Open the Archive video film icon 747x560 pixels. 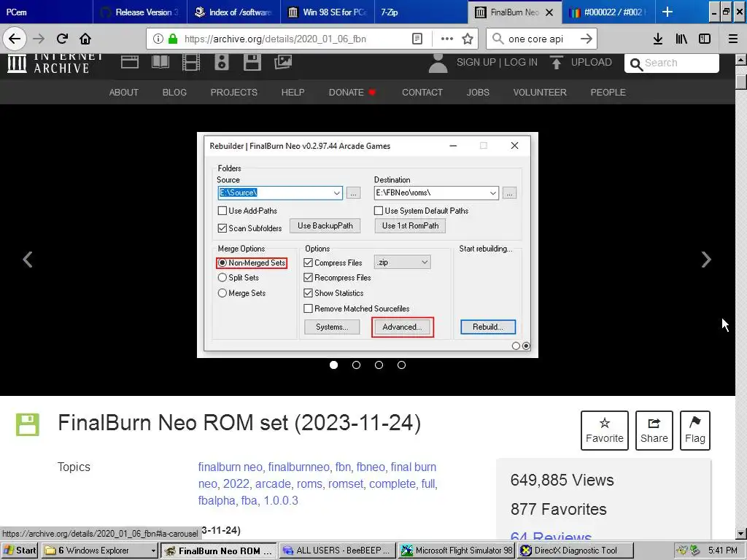pos(191,63)
